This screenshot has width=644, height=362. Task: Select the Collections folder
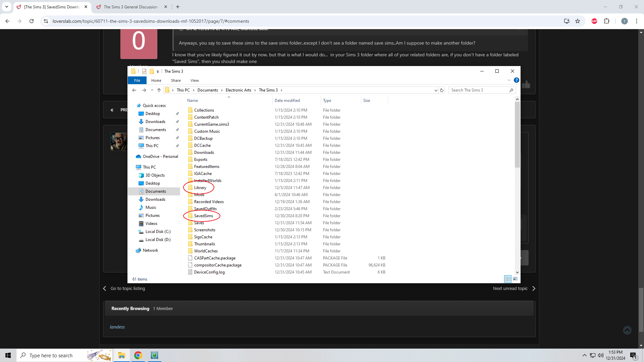click(x=204, y=110)
